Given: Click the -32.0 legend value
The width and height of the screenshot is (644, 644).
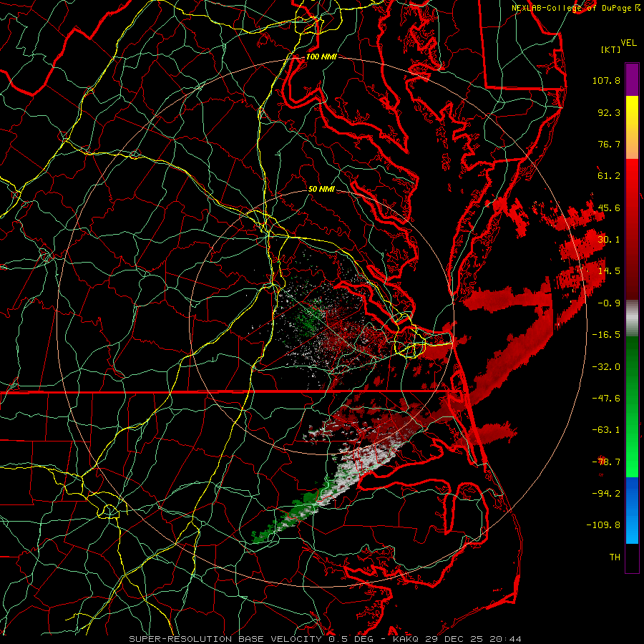Looking at the screenshot, I should [606, 367].
